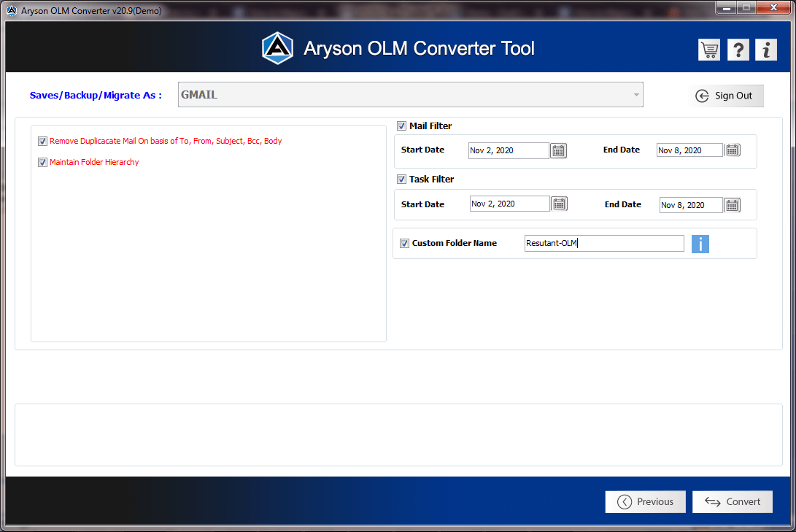This screenshot has height=532, width=796.
Task: Click Mail Filter End Date field
Action: coord(689,150)
